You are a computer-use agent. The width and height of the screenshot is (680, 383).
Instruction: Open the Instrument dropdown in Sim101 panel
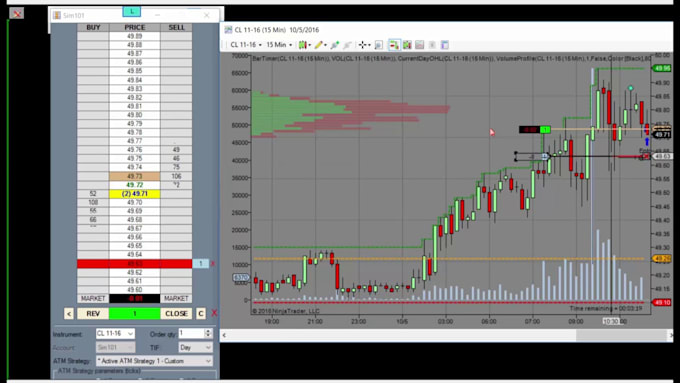click(x=115, y=334)
